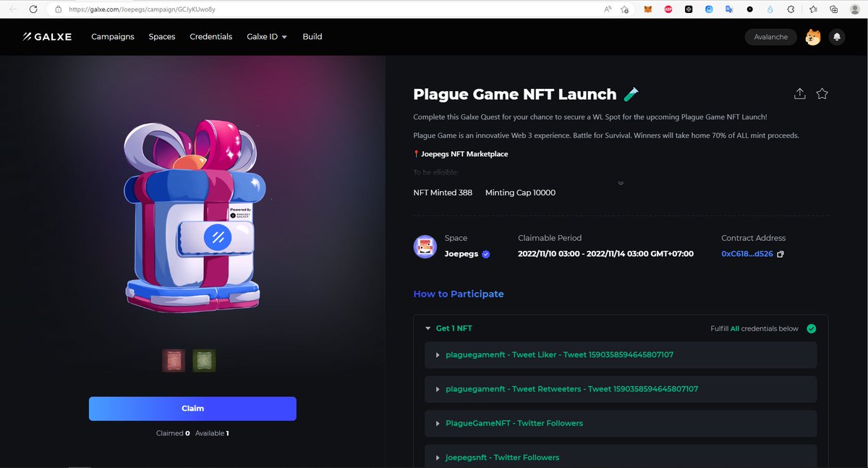Expand PlagueGameNFT Twitter Followers credential
Screen dimensions: 868x468
pos(621,423)
